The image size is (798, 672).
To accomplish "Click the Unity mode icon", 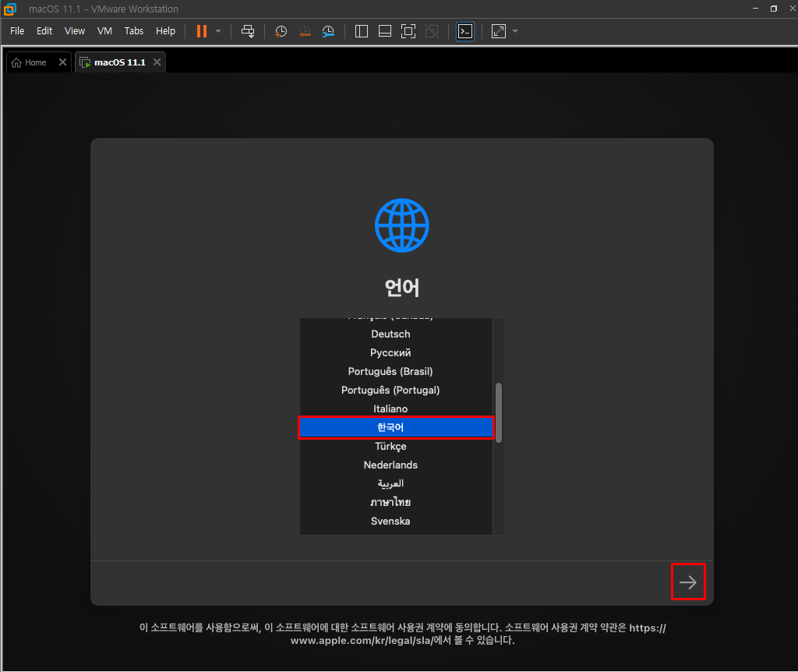I will click(x=432, y=31).
